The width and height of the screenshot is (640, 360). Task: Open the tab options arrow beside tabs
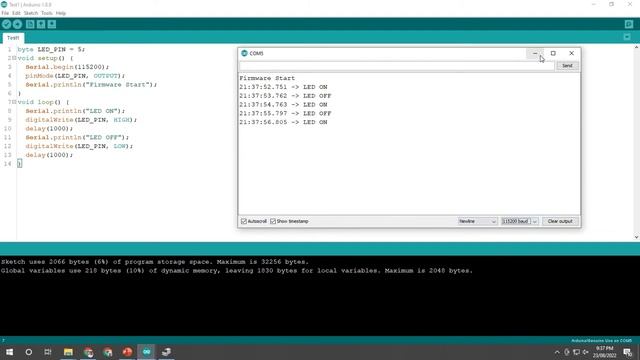[x=627, y=37]
